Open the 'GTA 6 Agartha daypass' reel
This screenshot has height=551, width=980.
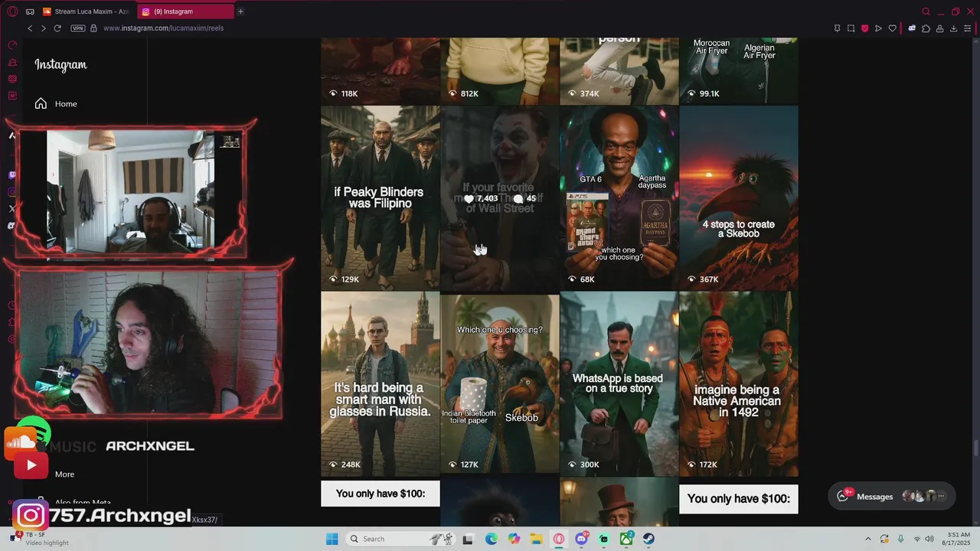pyautogui.click(x=619, y=197)
